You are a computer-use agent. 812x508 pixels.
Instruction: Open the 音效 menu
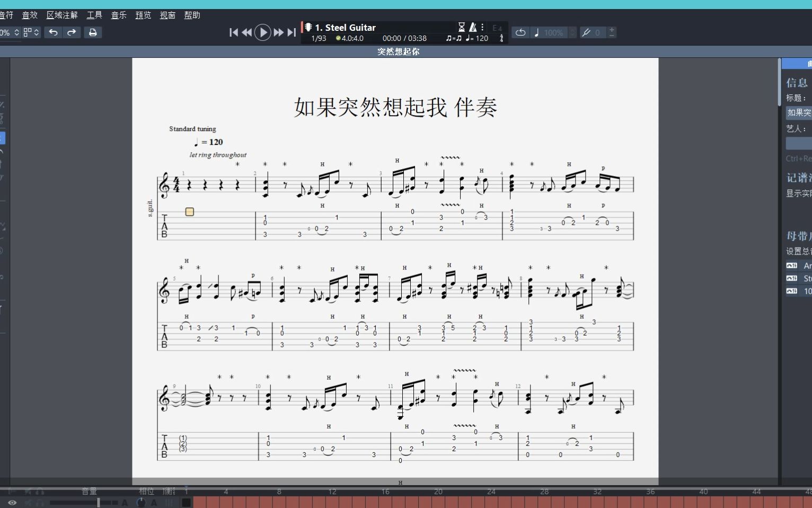point(30,15)
